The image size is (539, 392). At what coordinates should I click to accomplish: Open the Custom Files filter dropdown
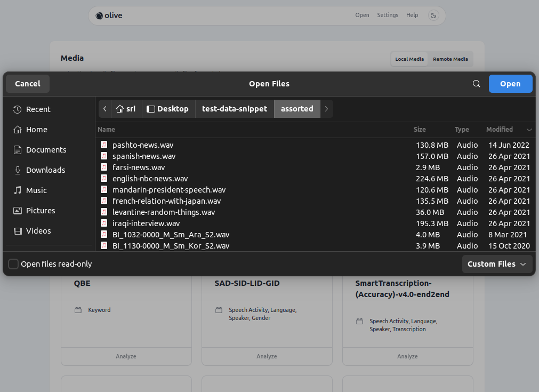click(497, 264)
